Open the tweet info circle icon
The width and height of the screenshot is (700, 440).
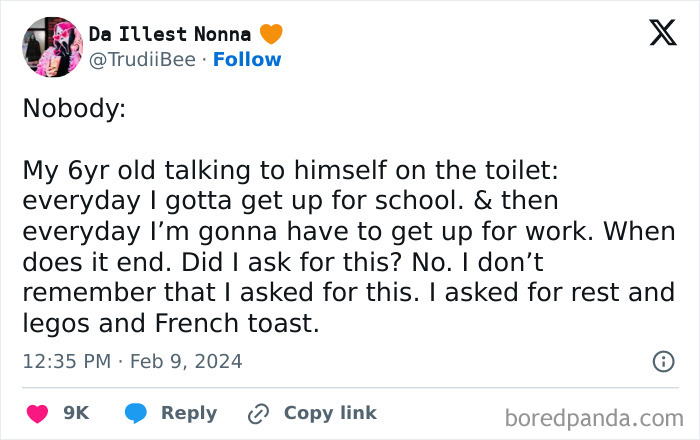662,361
